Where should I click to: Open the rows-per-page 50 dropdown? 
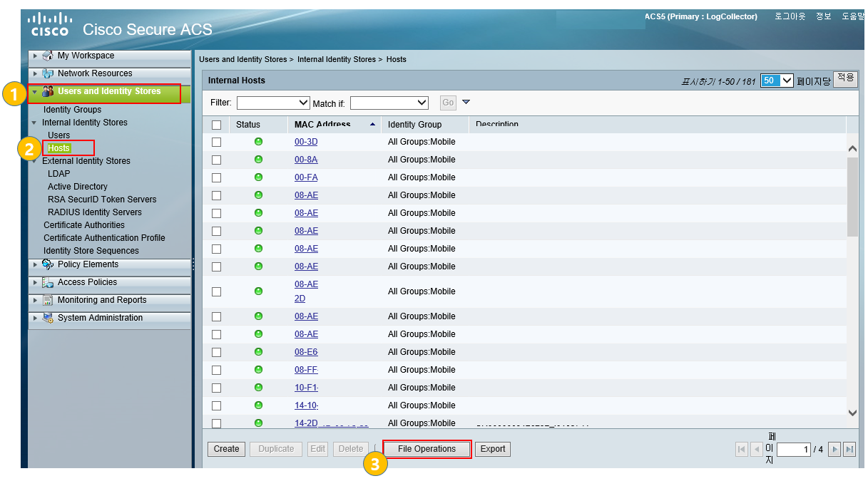[x=777, y=81]
